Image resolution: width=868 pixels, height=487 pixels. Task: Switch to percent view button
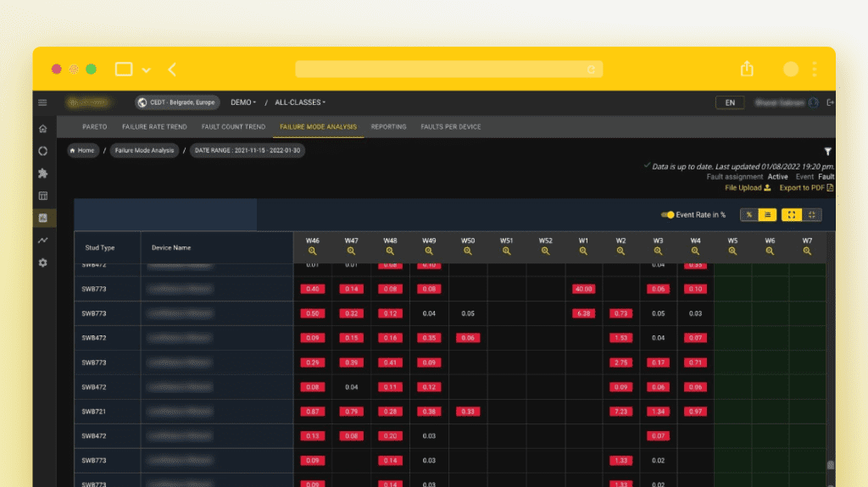748,215
